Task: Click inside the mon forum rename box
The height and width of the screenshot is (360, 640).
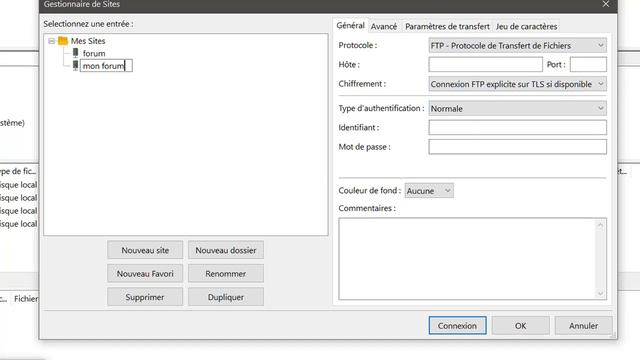Action: point(106,66)
